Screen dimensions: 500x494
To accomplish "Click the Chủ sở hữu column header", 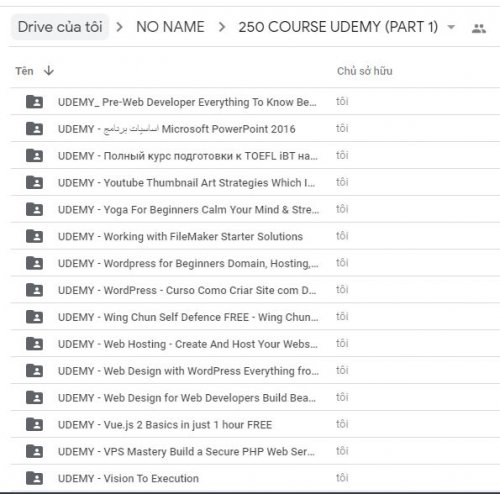I will coord(365,71).
